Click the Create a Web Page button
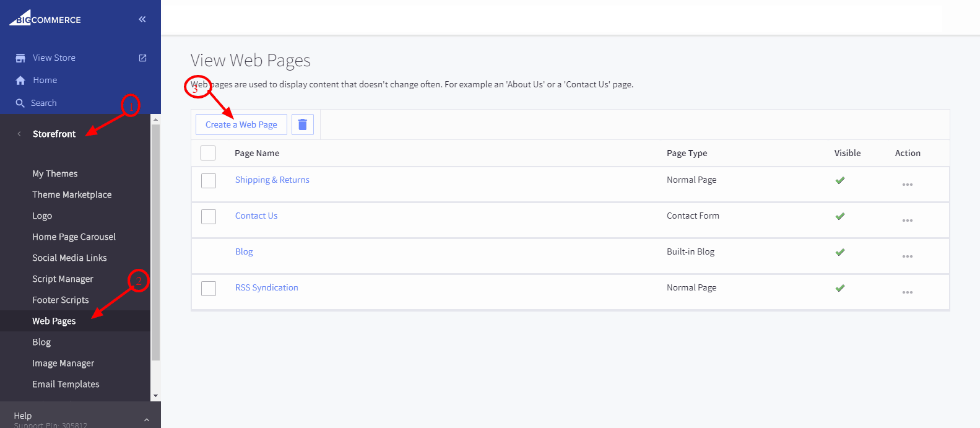 click(x=241, y=124)
